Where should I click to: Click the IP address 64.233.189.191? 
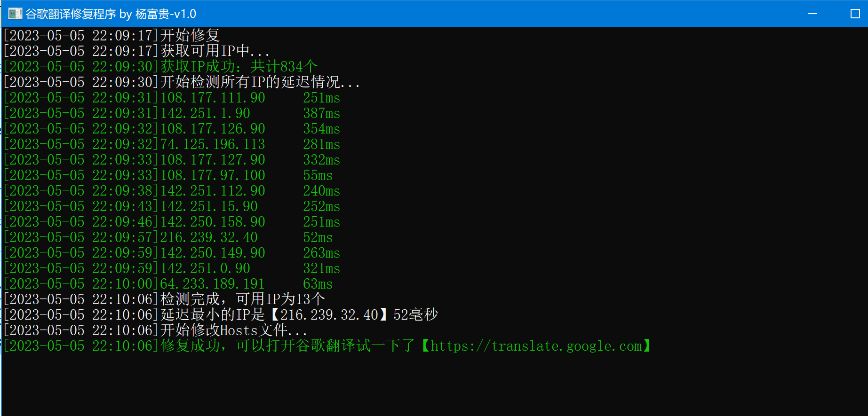tap(213, 284)
